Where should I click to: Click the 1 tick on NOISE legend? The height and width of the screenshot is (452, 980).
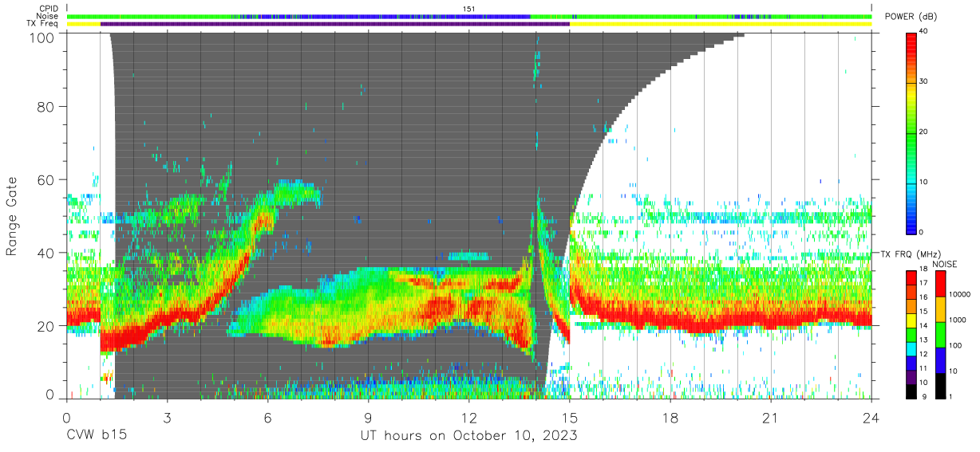click(952, 396)
